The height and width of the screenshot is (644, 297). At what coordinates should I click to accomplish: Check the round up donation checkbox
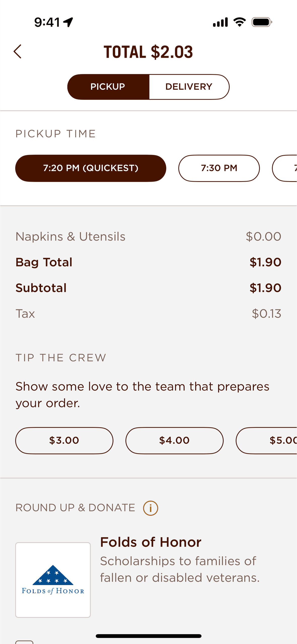[24, 642]
